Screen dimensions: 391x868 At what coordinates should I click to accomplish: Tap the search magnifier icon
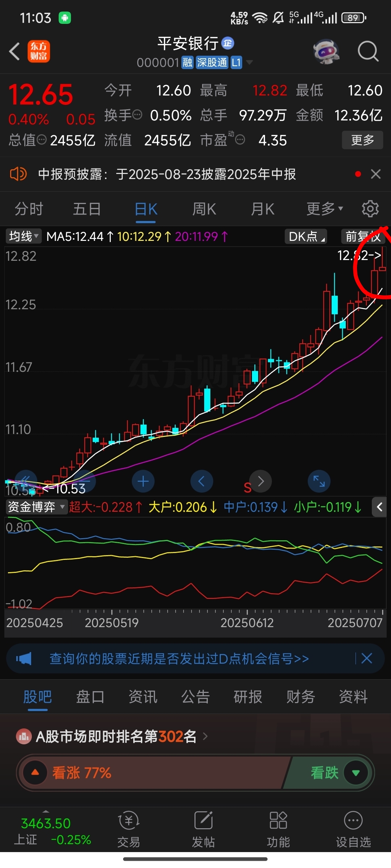tap(368, 51)
